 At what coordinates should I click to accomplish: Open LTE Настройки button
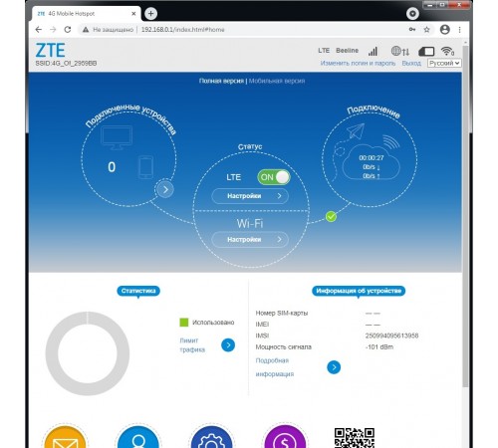point(250,196)
